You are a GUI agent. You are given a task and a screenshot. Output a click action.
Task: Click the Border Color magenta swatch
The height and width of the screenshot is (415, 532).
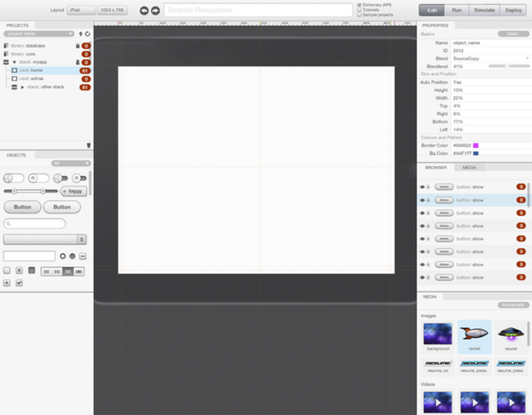point(475,146)
